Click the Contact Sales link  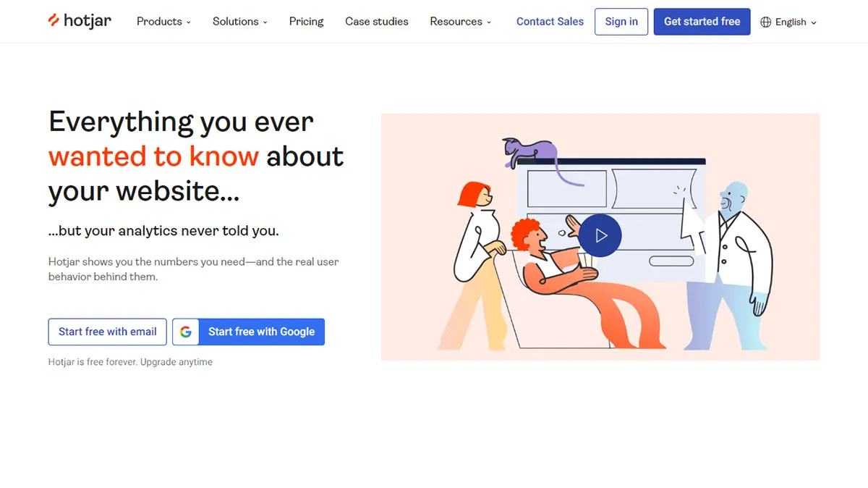(550, 22)
